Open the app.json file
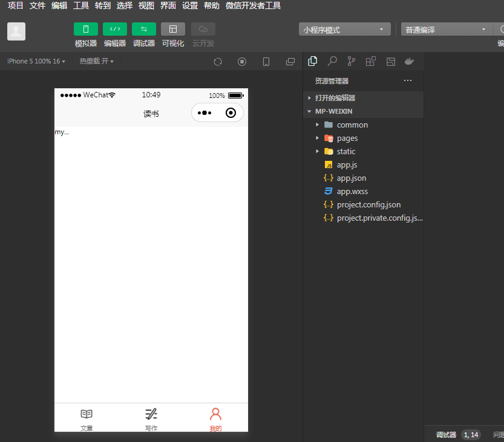The width and height of the screenshot is (504, 442). click(x=363, y=178)
